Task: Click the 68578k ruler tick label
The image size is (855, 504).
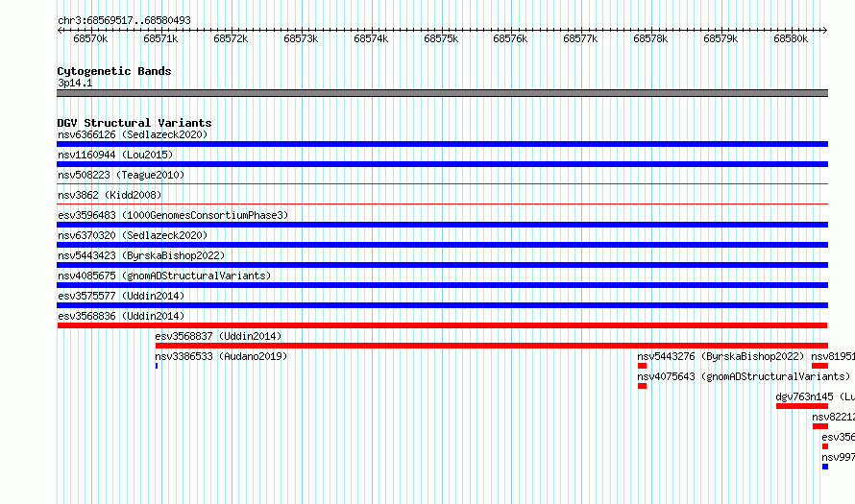Action: [x=650, y=38]
